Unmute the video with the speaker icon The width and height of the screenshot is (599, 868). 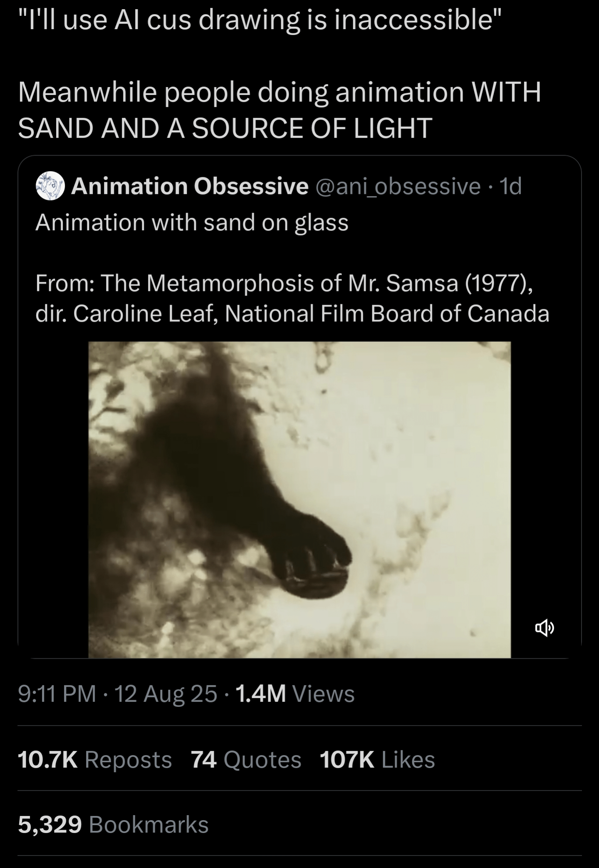pos(544,628)
